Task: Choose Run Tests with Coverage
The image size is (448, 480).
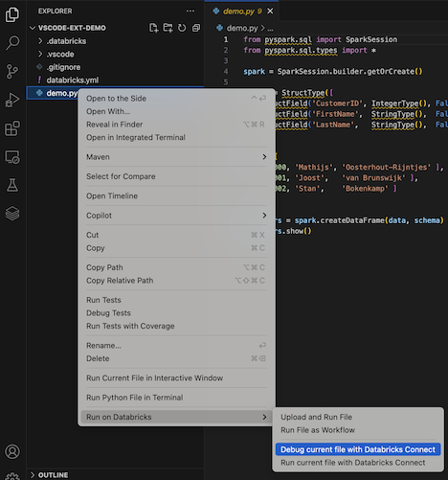Action: [176, 327]
